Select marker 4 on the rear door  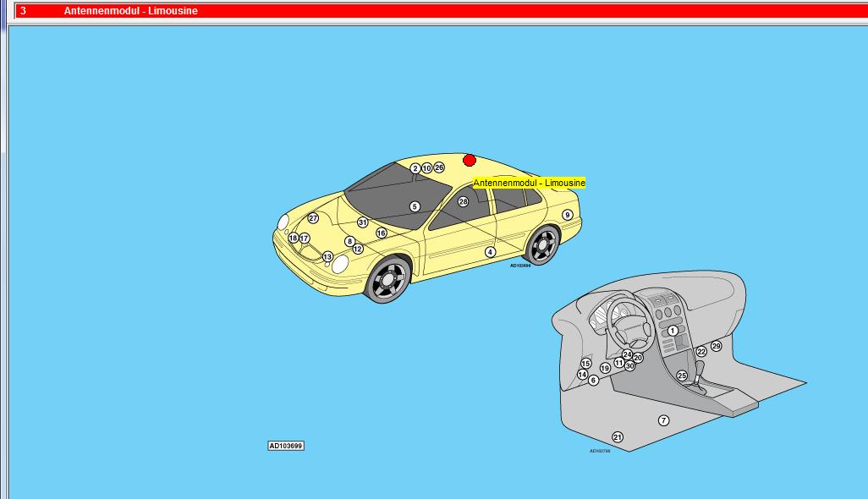(490, 252)
